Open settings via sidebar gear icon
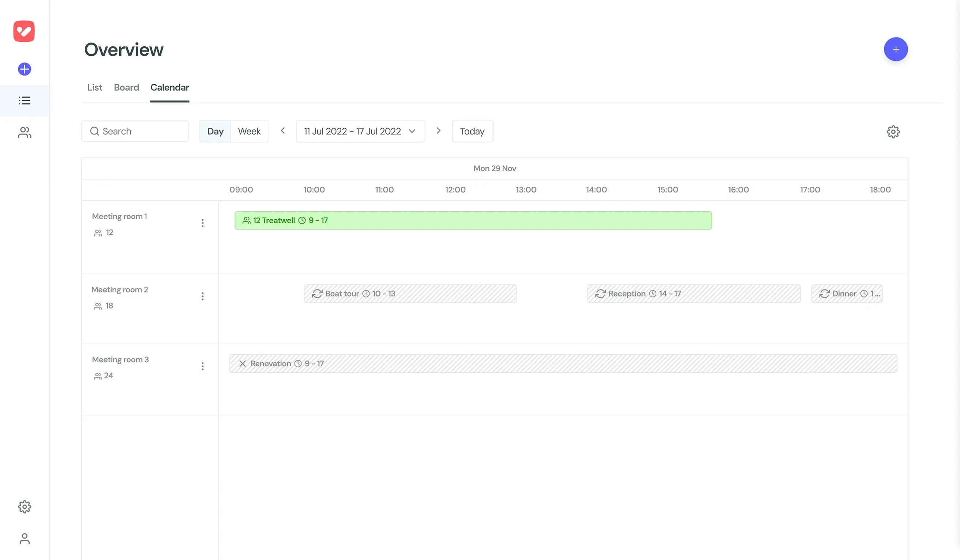 click(24, 506)
